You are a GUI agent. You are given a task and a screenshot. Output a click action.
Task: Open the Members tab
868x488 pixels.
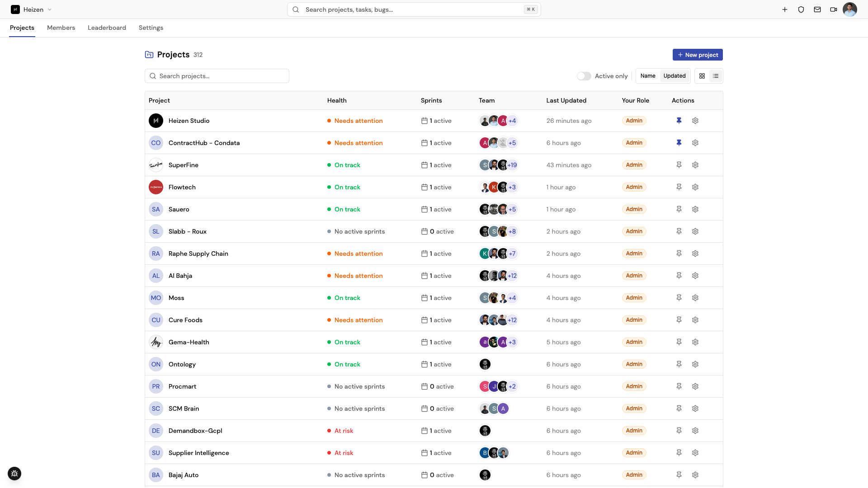click(x=61, y=28)
